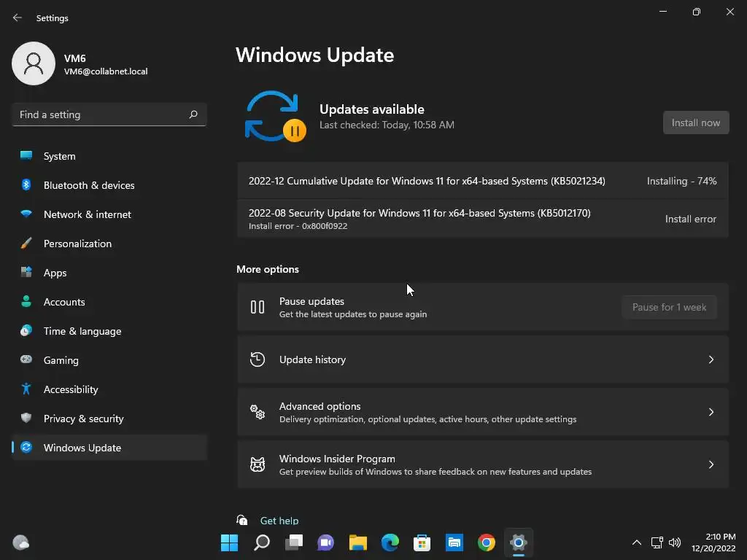Go back with the Settings back arrow

[x=18, y=17]
